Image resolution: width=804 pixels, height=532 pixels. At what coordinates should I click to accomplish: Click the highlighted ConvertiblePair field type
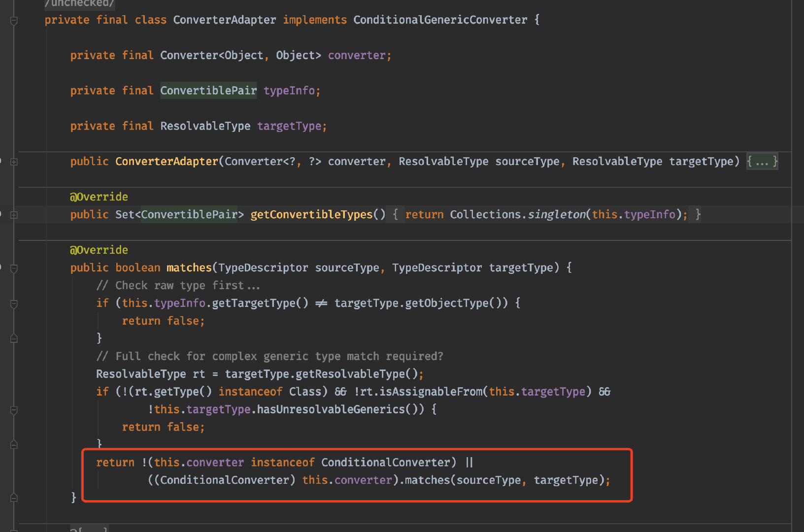(208, 91)
